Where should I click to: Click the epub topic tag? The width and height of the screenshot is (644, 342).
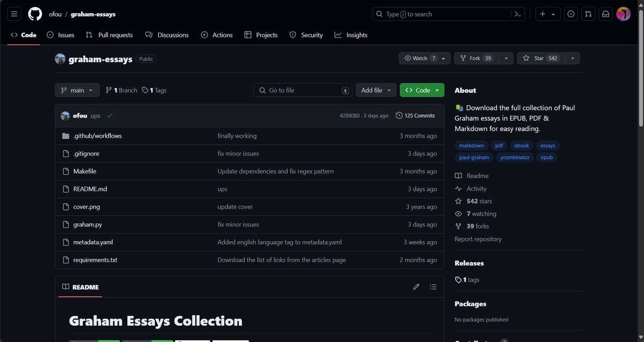click(547, 158)
